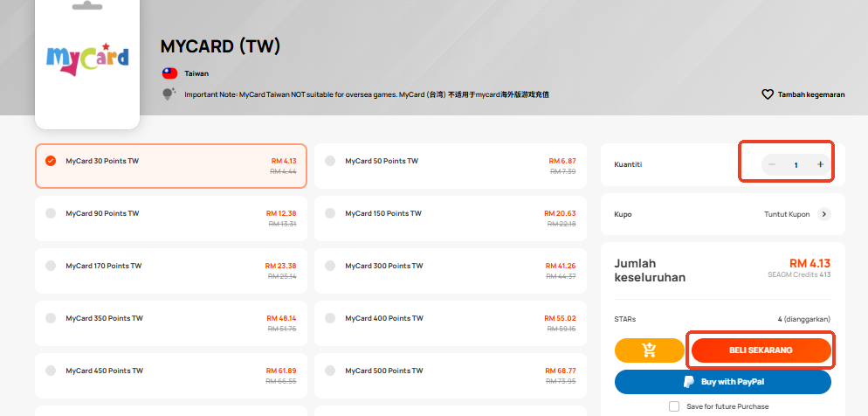Click the Taiwan flag icon

(x=169, y=73)
